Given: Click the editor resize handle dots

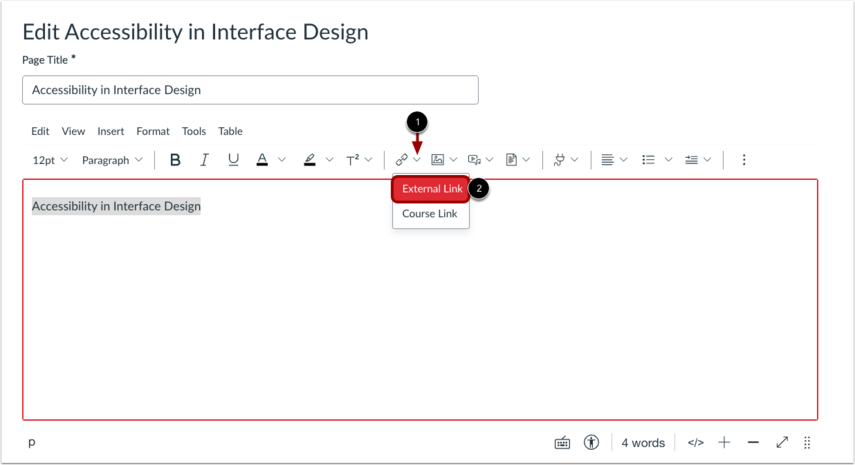Looking at the screenshot, I should [807, 443].
